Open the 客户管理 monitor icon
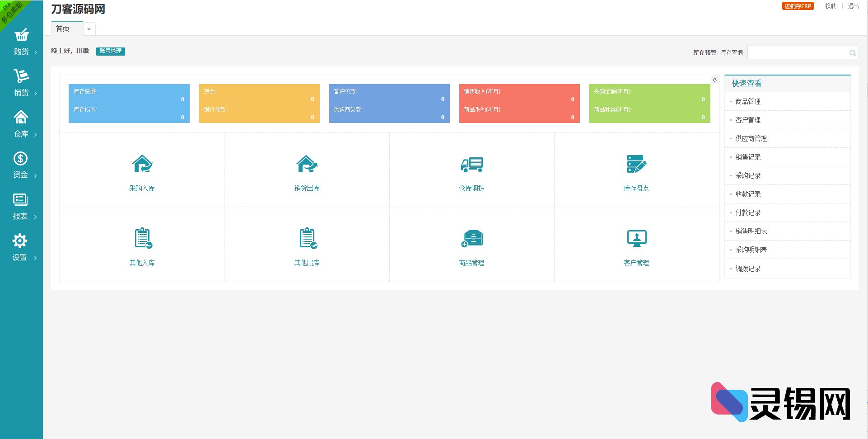This screenshot has height=439, width=868. pyautogui.click(x=636, y=238)
